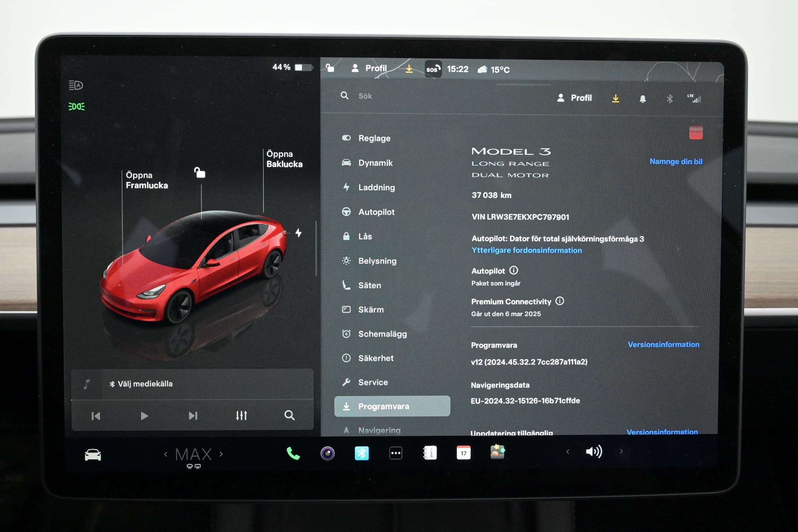Image resolution: width=798 pixels, height=532 pixels.
Task: Skip to next track
Action: tap(193, 416)
